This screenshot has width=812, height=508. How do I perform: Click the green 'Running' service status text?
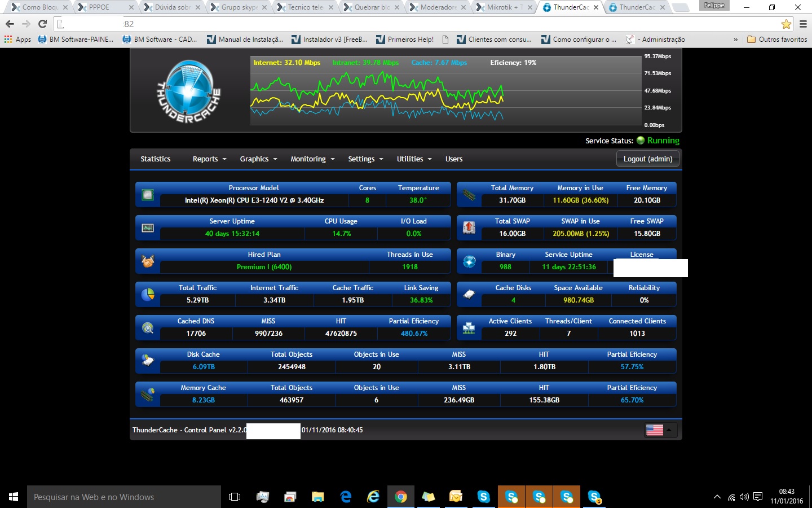[x=663, y=141]
